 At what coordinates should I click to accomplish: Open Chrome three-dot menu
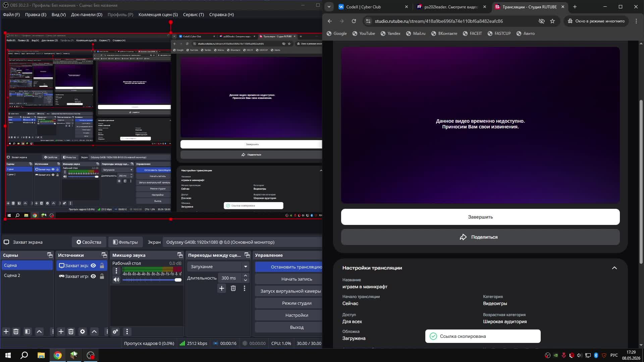point(636,21)
